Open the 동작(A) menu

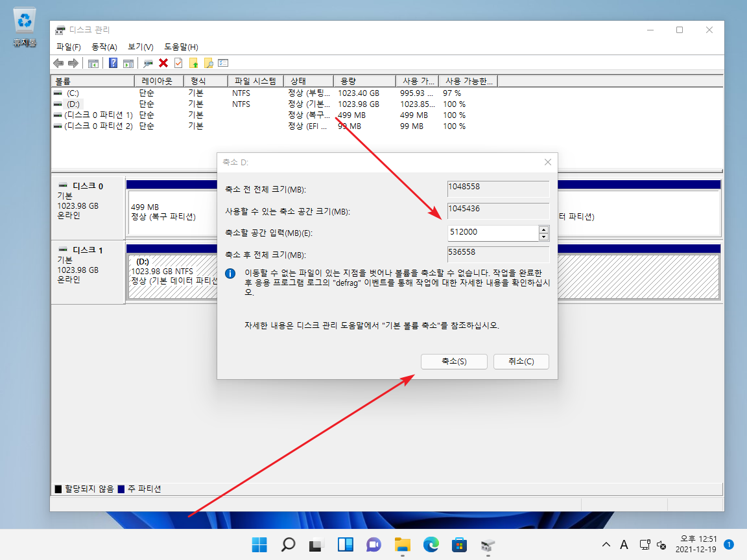[x=104, y=47]
